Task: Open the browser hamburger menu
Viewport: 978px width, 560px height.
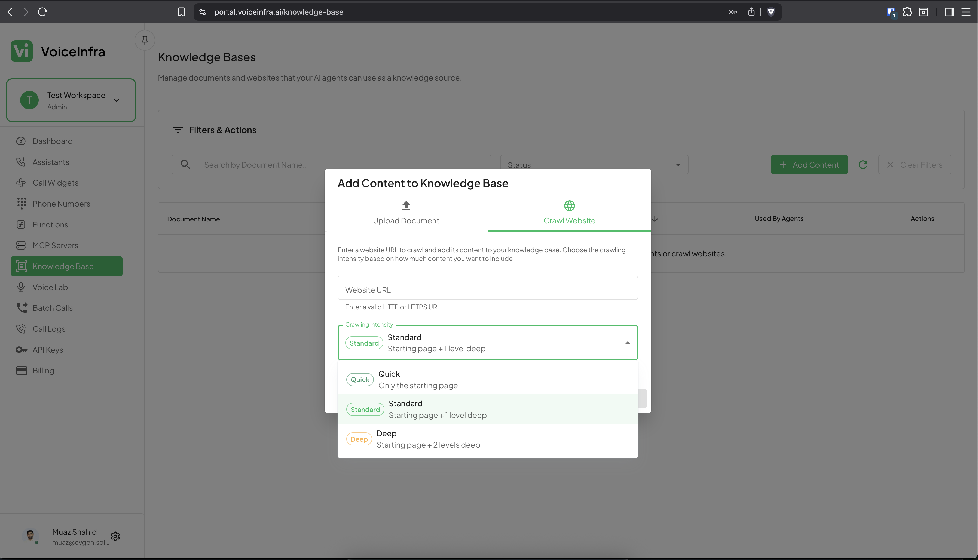Action: [966, 12]
